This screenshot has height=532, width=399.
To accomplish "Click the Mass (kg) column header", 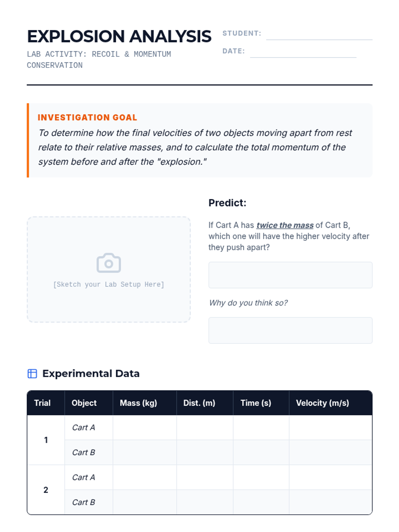I will pos(138,403).
